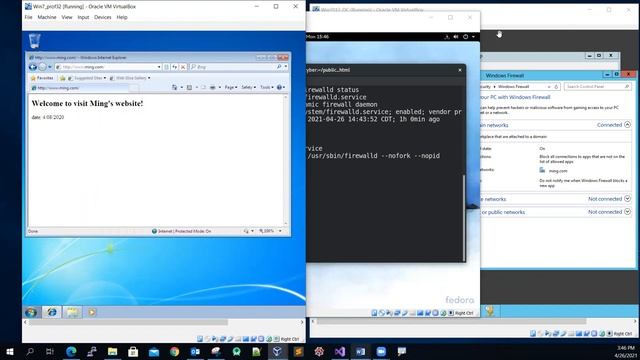Open Google Chrome on host taskbar

(x=175, y=351)
